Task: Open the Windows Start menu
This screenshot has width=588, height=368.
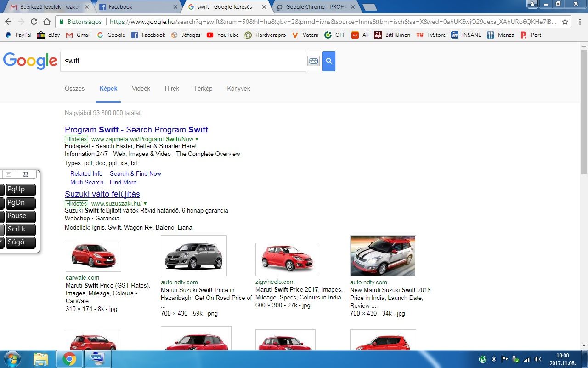Action: click(11, 359)
